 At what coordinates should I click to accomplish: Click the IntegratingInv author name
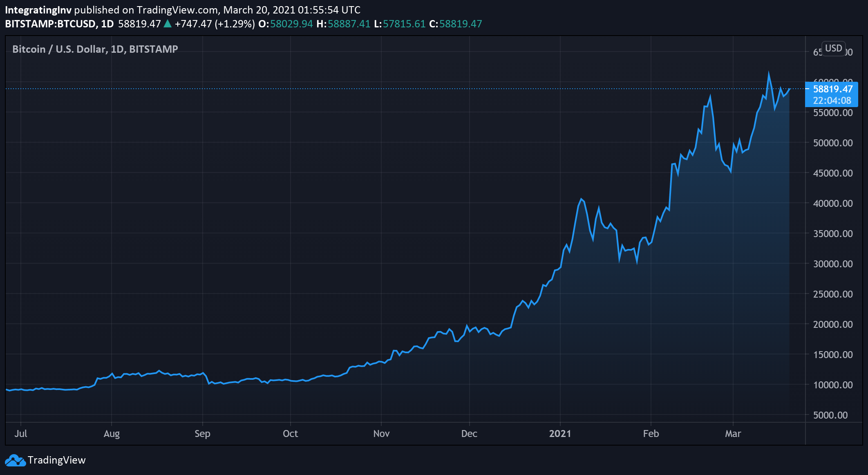(38, 10)
